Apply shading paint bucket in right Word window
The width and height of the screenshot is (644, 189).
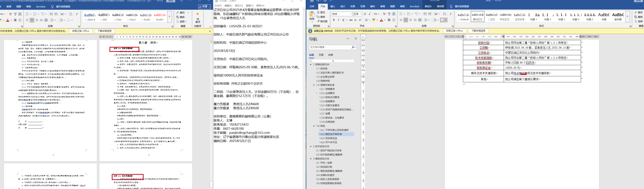click(435, 20)
